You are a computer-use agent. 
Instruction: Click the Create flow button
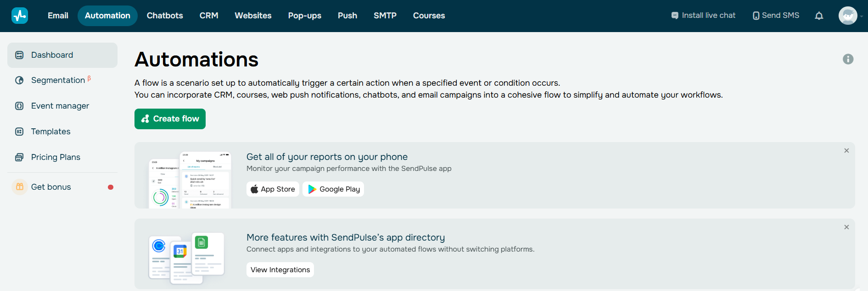point(170,119)
